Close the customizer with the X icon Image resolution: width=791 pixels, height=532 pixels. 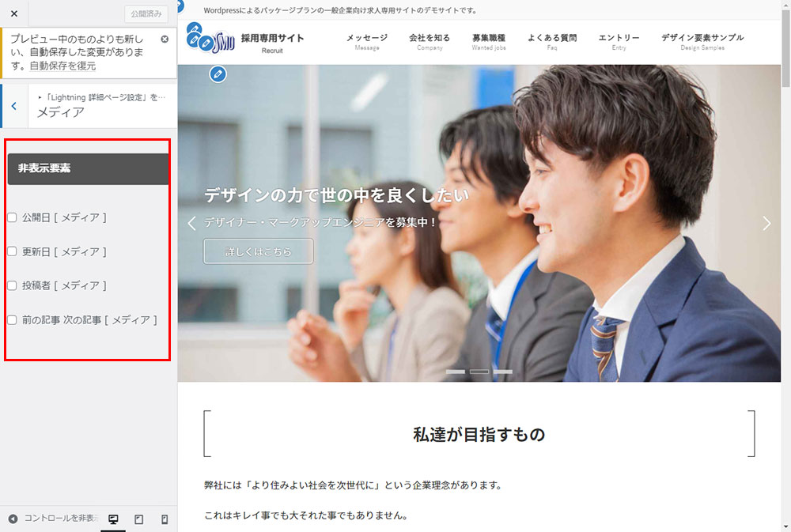[x=13, y=13]
